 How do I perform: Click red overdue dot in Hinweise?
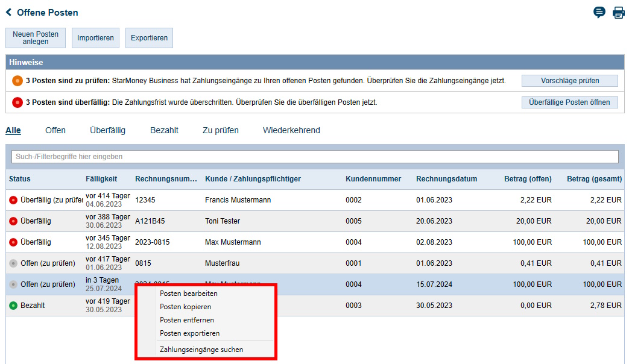pyautogui.click(x=17, y=102)
